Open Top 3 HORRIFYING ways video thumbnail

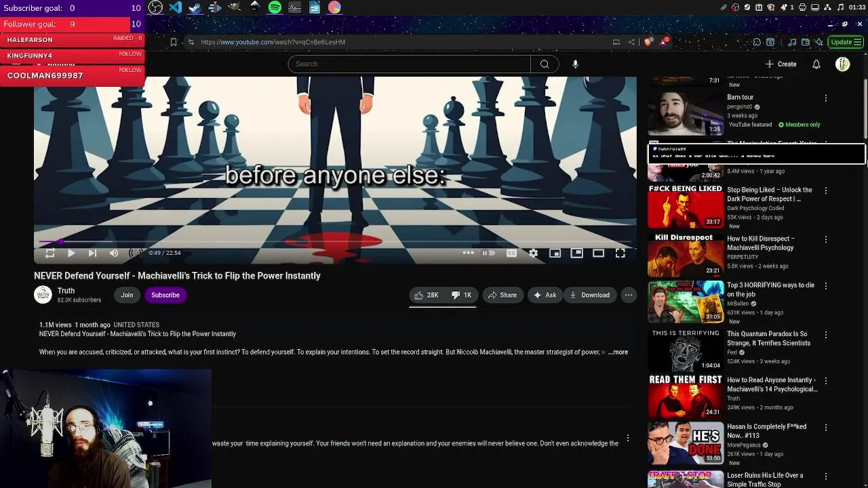(686, 302)
